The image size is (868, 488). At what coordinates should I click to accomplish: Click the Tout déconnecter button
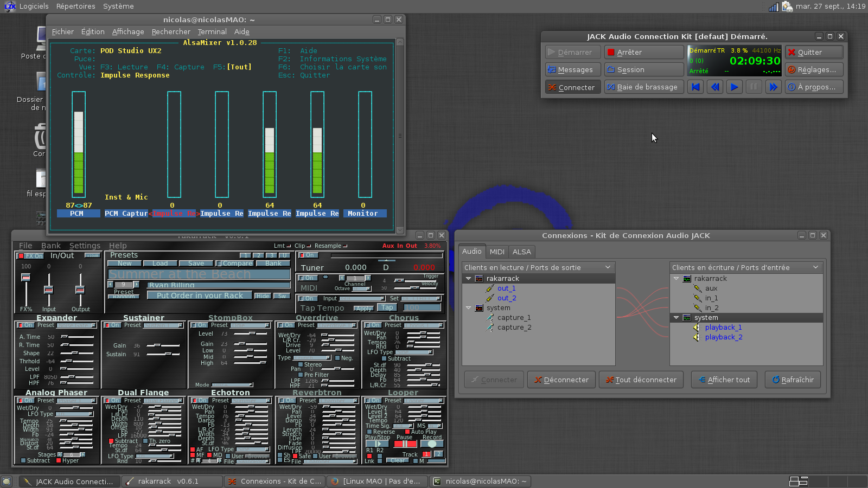[641, 380]
